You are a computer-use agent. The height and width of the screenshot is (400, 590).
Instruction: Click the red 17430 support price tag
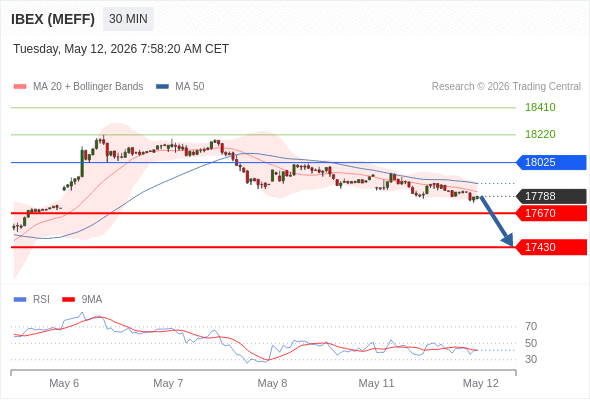pos(551,247)
